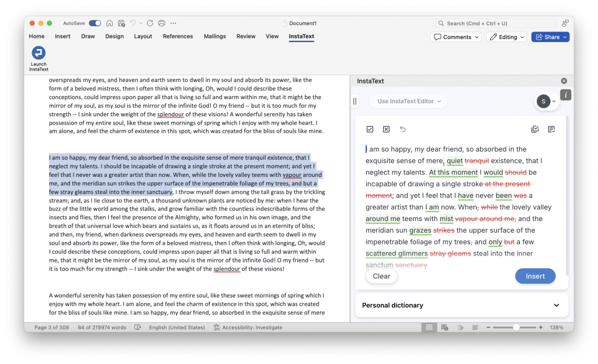Expand the Personal dictionary section

[556, 305]
